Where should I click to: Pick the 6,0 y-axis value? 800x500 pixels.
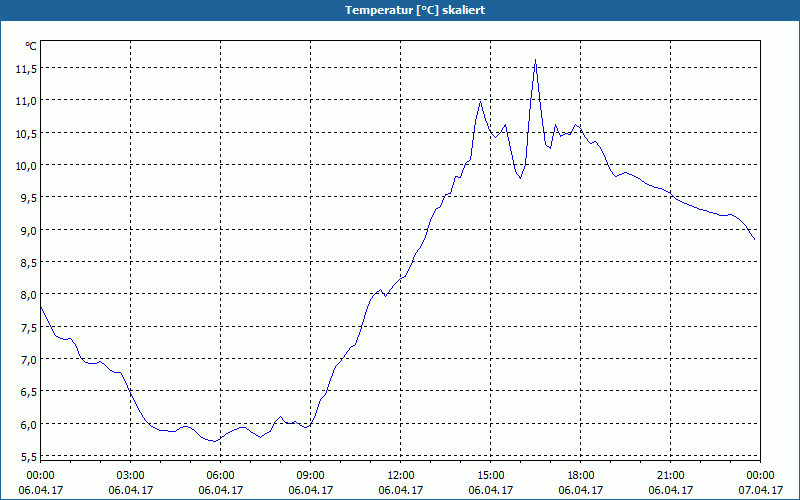click(x=28, y=425)
